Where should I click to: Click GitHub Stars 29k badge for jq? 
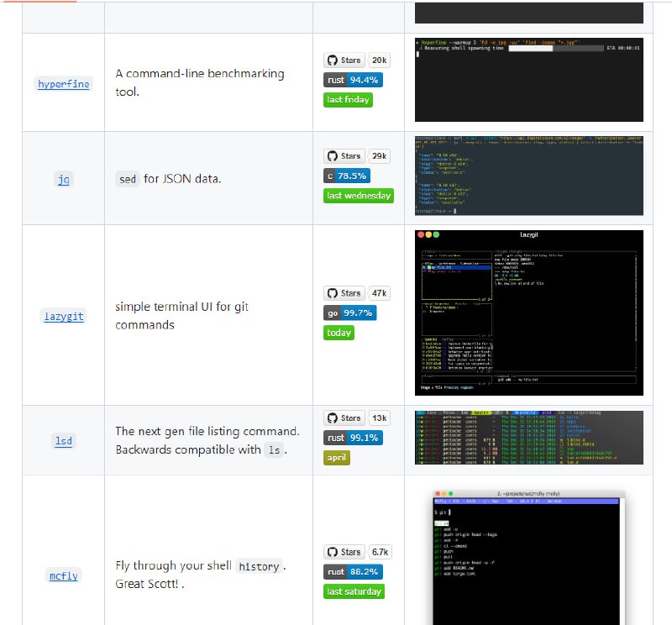pos(357,156)
